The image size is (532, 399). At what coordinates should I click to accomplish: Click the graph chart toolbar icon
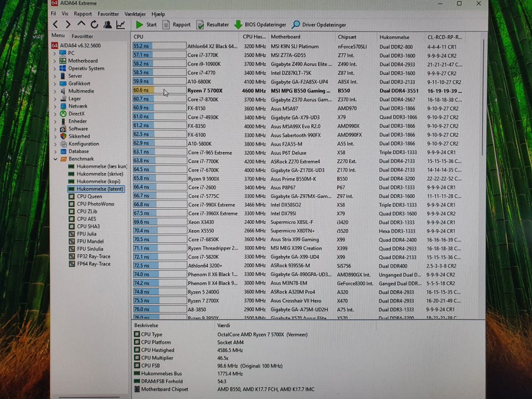[121, 24]
